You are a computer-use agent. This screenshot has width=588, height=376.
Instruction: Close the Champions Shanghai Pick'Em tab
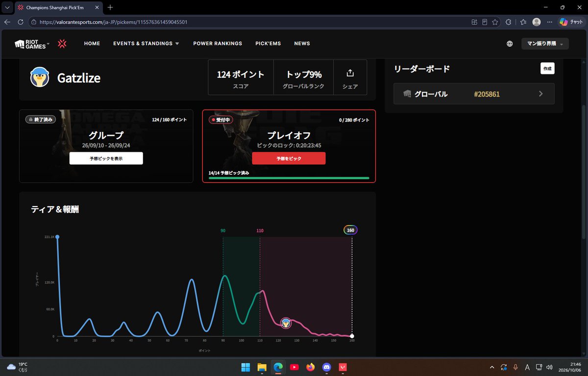point(97,7)
